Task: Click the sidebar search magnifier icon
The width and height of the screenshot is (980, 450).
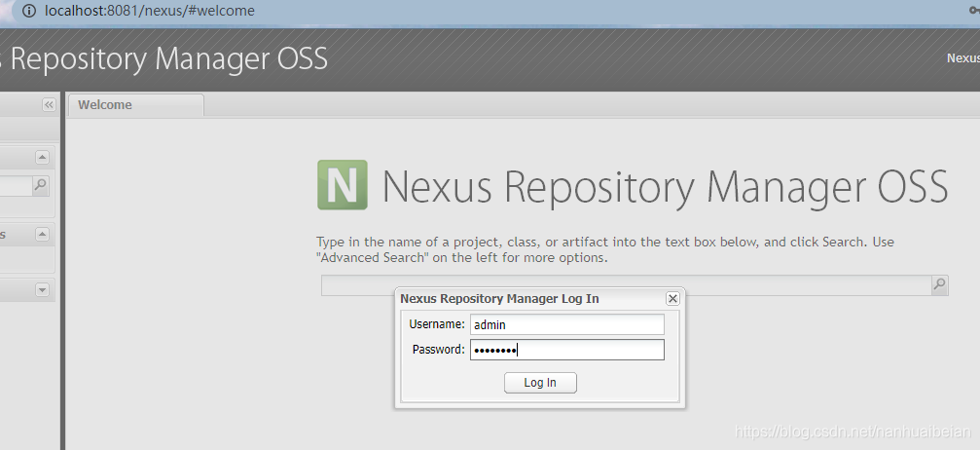Action: (40, 185)
